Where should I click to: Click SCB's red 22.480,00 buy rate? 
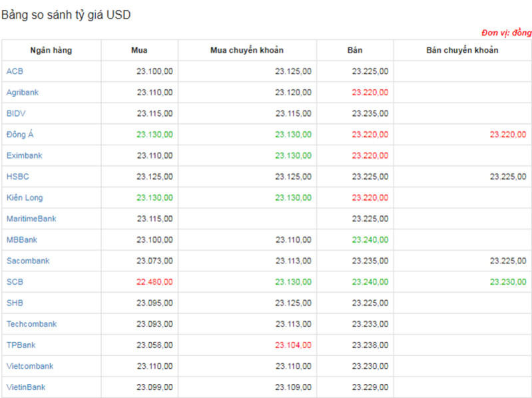pos(154,282)
